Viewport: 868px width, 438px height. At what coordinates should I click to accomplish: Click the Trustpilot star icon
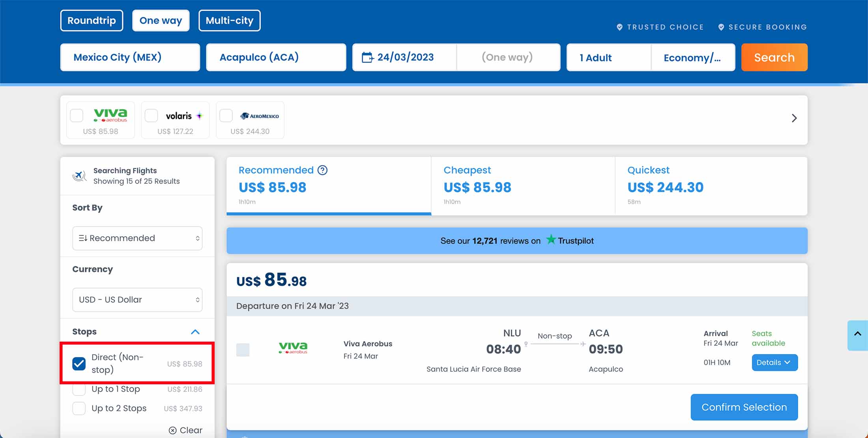[551, 240]
